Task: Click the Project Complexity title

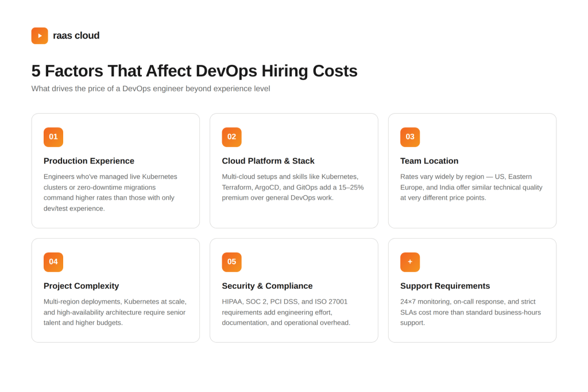Action: (x=81, y=286)
